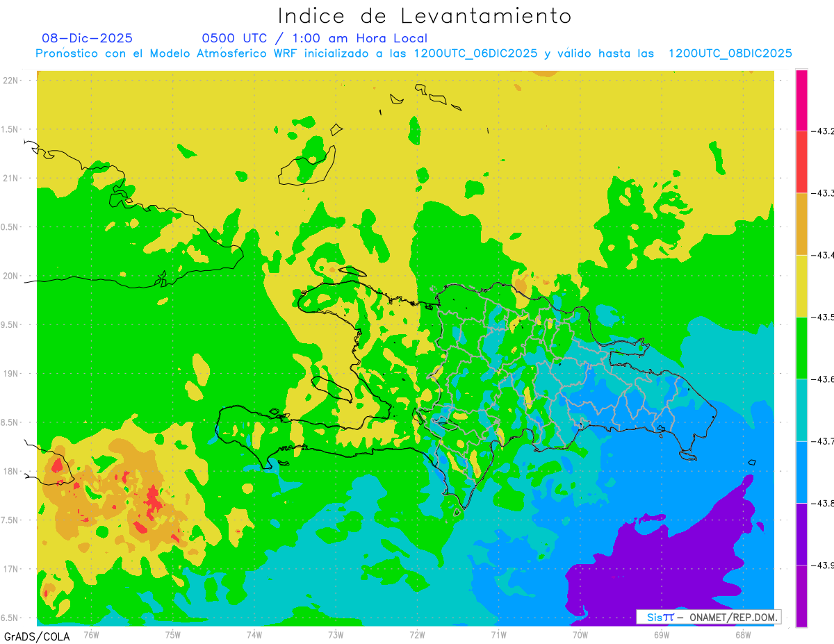Viewport: 834px width, 644px height.
Task: Click the legend value "-43.8"
Action: (824, 503)
